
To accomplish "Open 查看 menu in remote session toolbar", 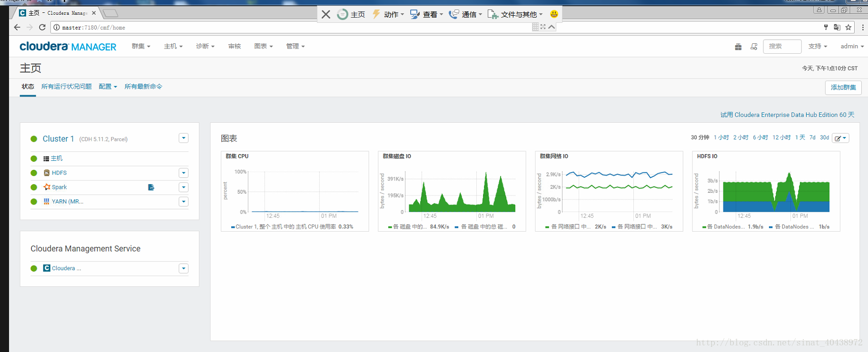I will (427, 14).
